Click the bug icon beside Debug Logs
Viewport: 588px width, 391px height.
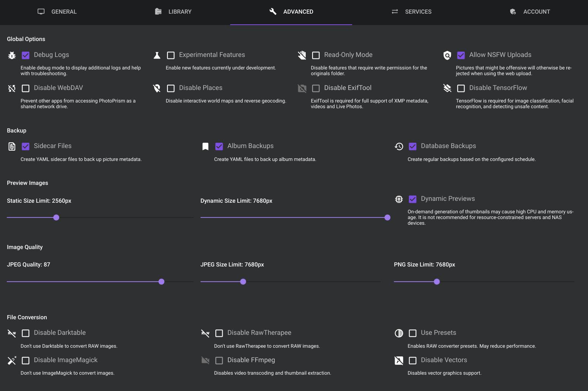[x=12, y=55]
